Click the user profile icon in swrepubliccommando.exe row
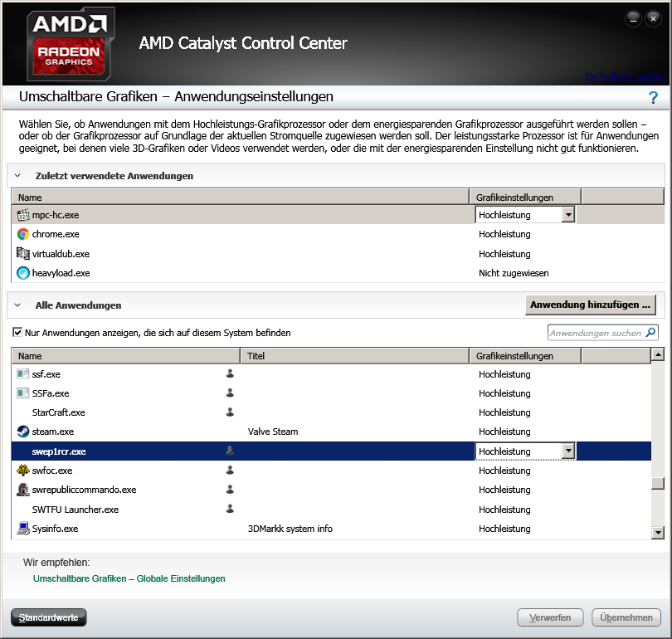 tap(230, 489)
